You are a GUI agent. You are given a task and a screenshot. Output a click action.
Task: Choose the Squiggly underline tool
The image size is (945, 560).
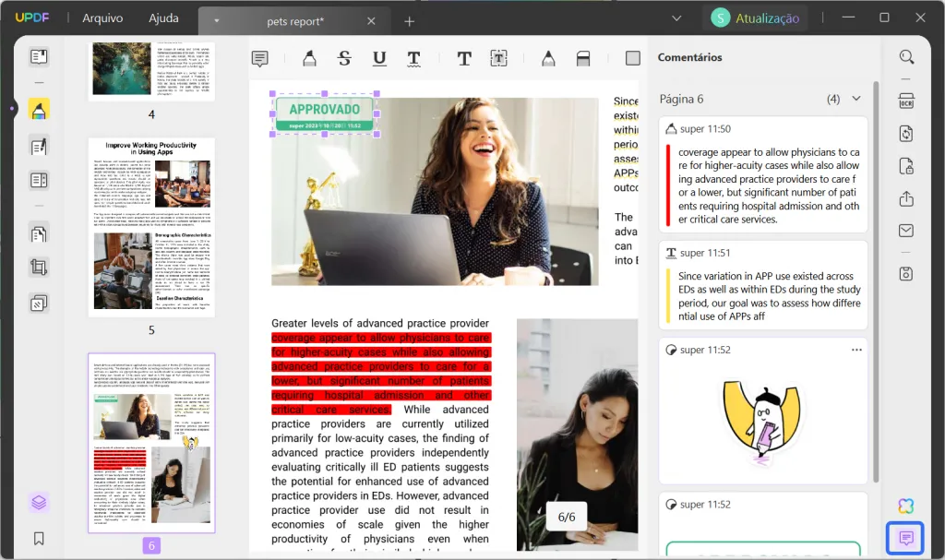point(414,57)
